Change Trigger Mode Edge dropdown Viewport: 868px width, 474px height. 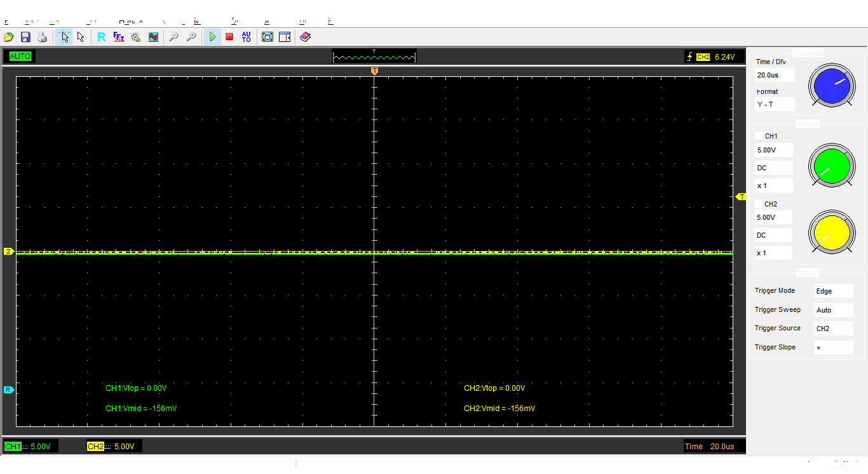[833, 291]
